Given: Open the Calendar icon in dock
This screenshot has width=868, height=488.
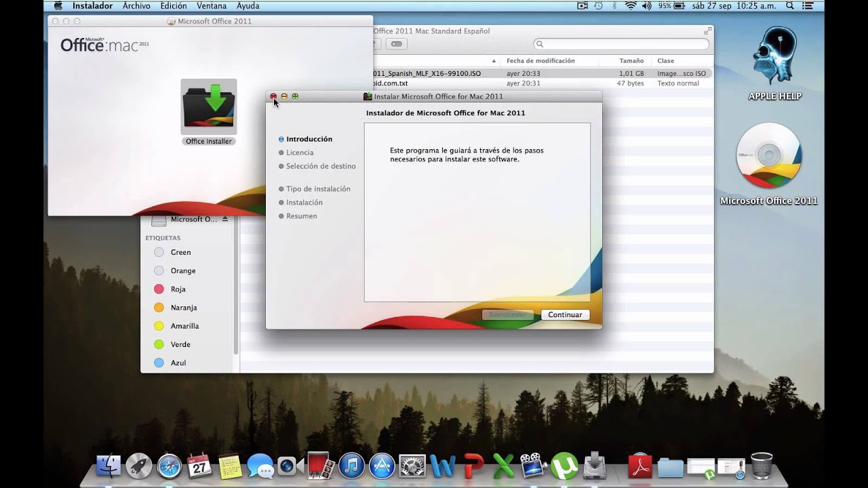Looking at the screenshot, I should pos(200,465).
